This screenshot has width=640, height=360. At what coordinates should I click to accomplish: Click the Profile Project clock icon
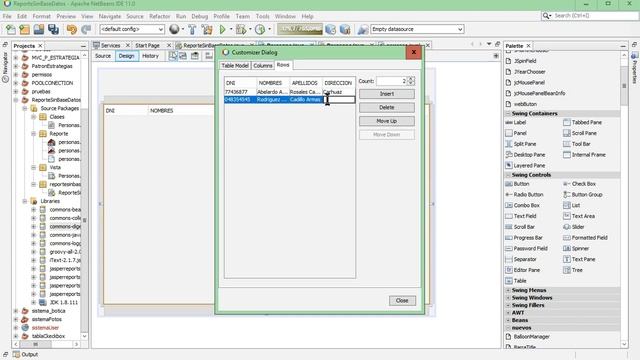(260, 29)
